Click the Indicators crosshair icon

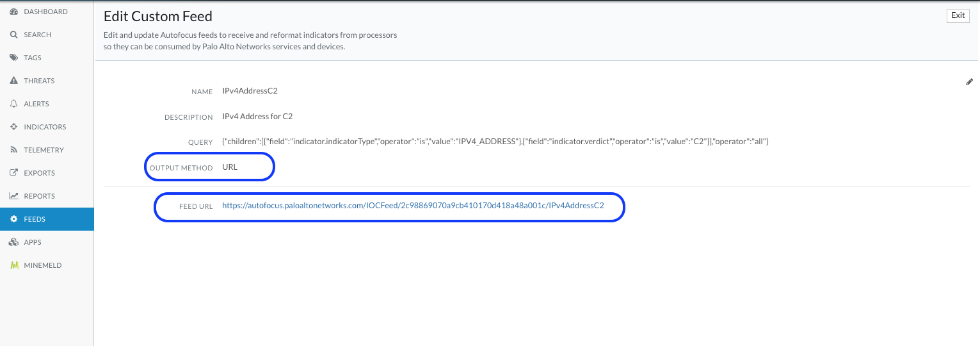[13, 127]
